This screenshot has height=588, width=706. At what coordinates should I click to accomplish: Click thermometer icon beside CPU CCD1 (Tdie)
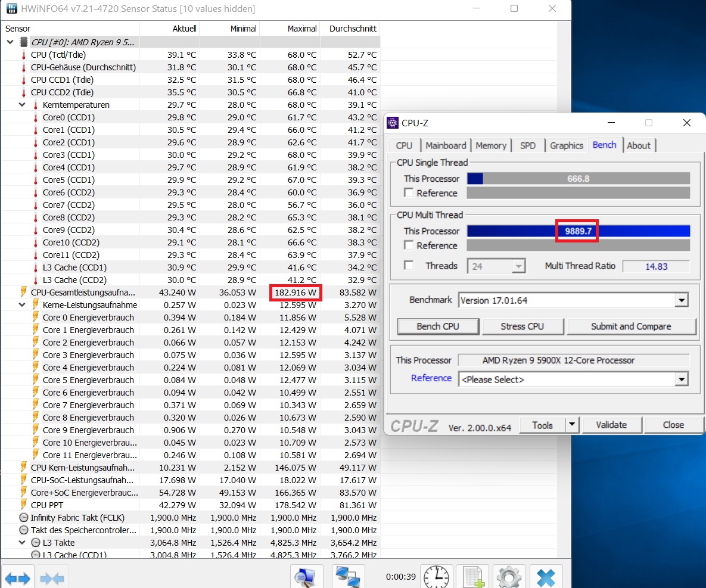(23, 80)
